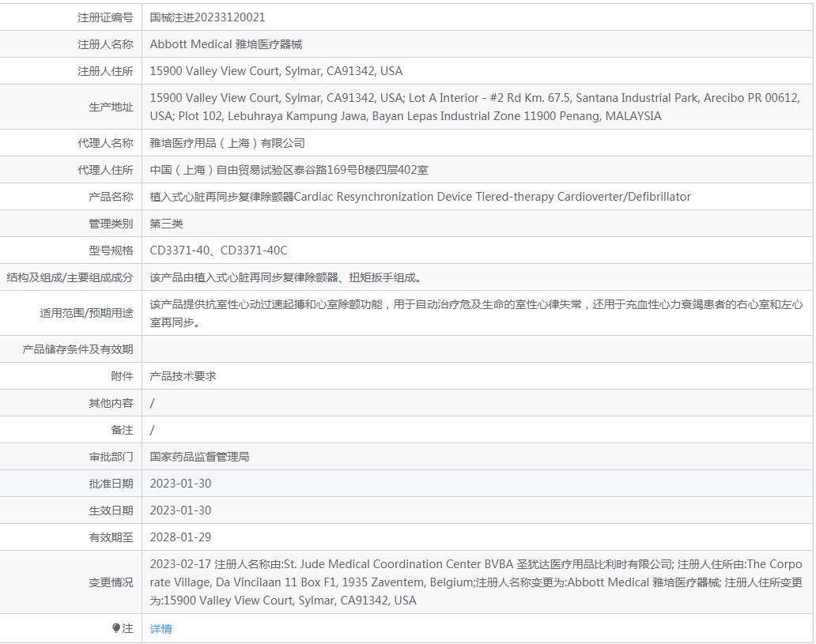Click the 注册人住所 row label
The height and width of the screenshot is (644, 816).
coord(106,71)
